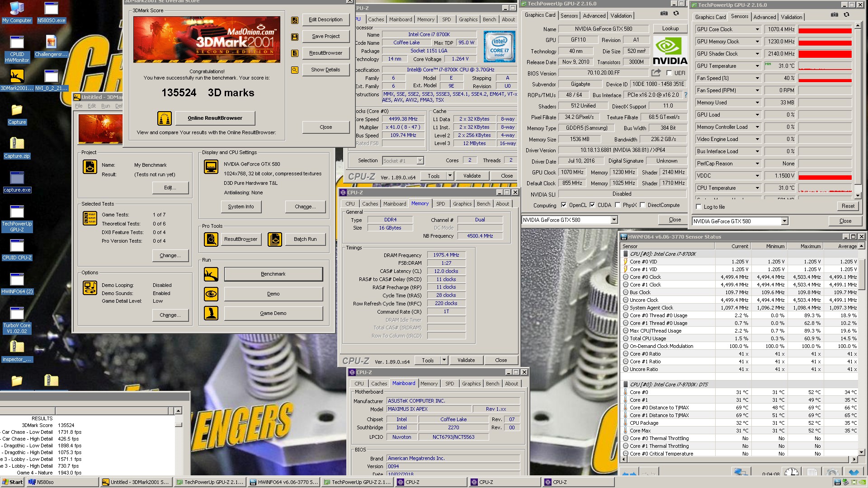Open TechPowerUp GPU-Z desktop shortcut
The height and width of the screenshot is (488, 868).
point(17,219)
